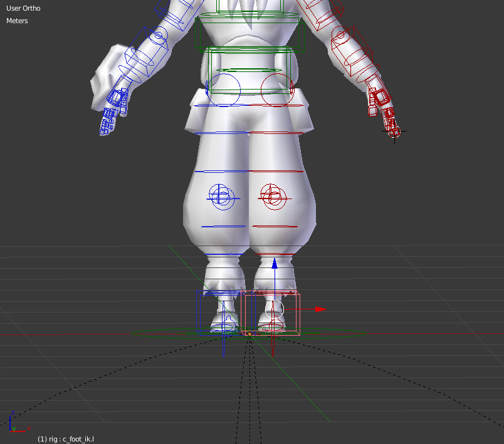Click the orange rig origin dot
504x444 pixels.
tap(249, 334)
